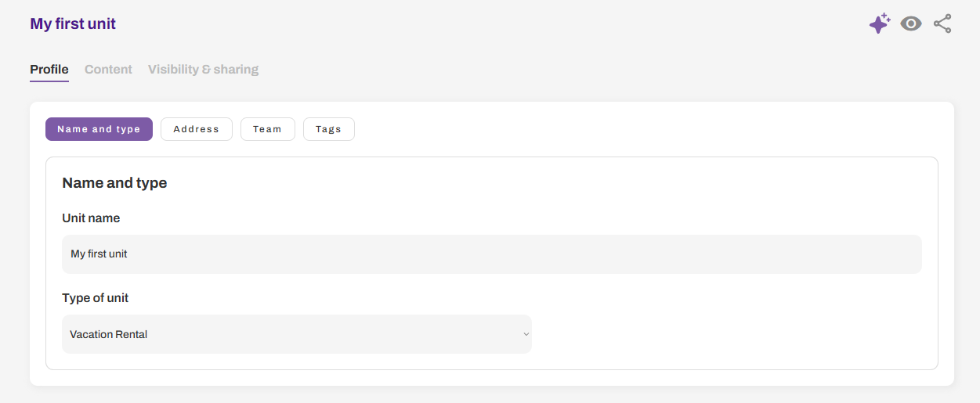Open the Type of unit dropdown
Image resolution: width=980 pixels, height=403 pixels.
click(x=297, y=334)
